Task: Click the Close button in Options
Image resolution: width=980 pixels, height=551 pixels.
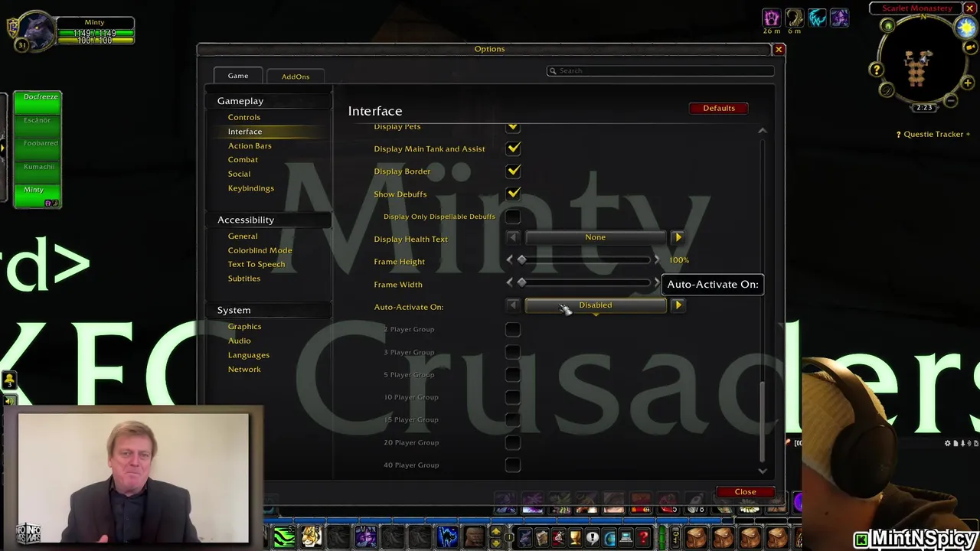Action: 745,492
